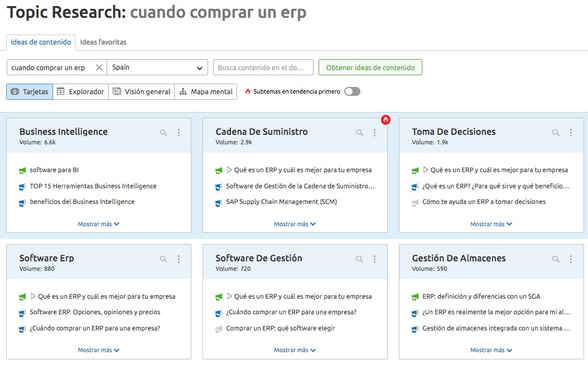The height and width of the screenshot is (365, 588).
Task: Expand 'Mostrar más' on Toma De Decisiones card
Action: [491, 224]
